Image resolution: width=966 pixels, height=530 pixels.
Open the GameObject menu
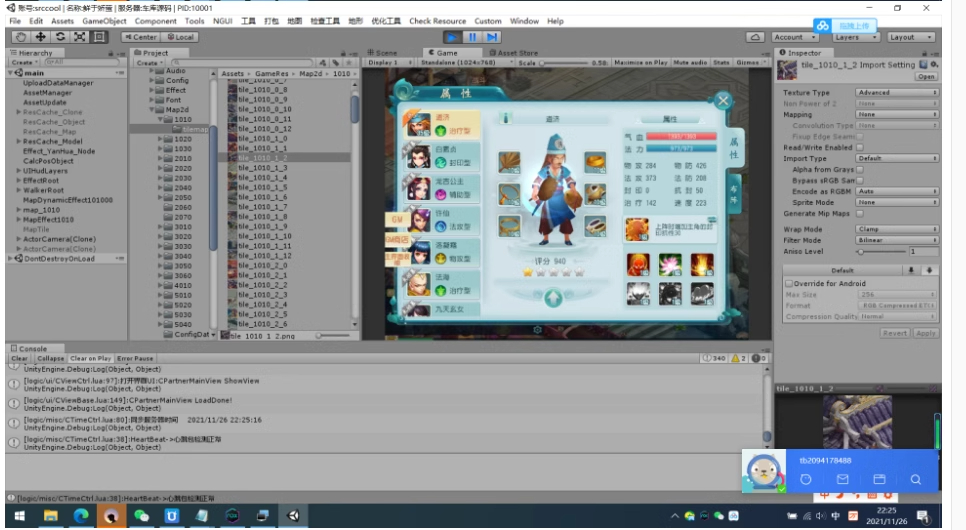point(104,21)
